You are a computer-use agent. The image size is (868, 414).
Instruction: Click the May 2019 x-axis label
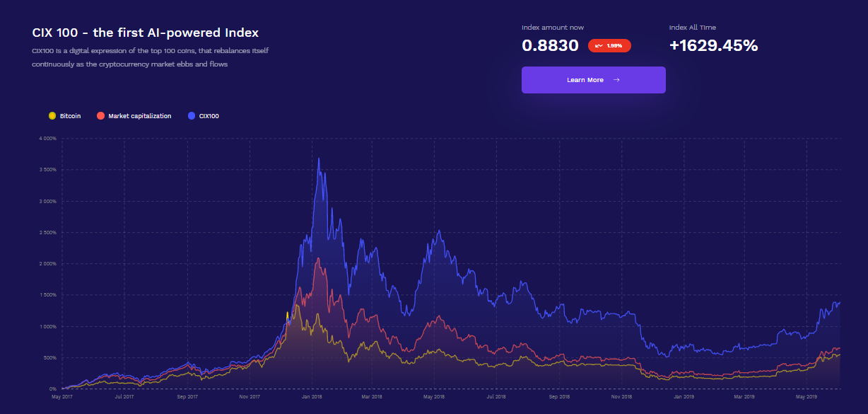click(x=807, y=397)
